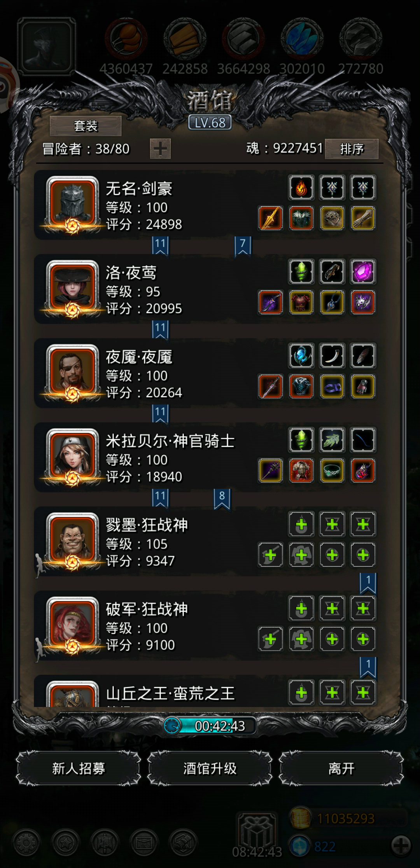Click the clock icon beside the timer
Screen dimensions: 420x868
coord(171,726)
